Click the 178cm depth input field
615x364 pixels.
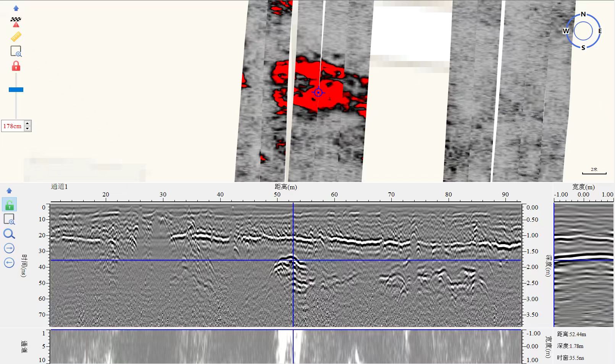(x=13, y=126)
